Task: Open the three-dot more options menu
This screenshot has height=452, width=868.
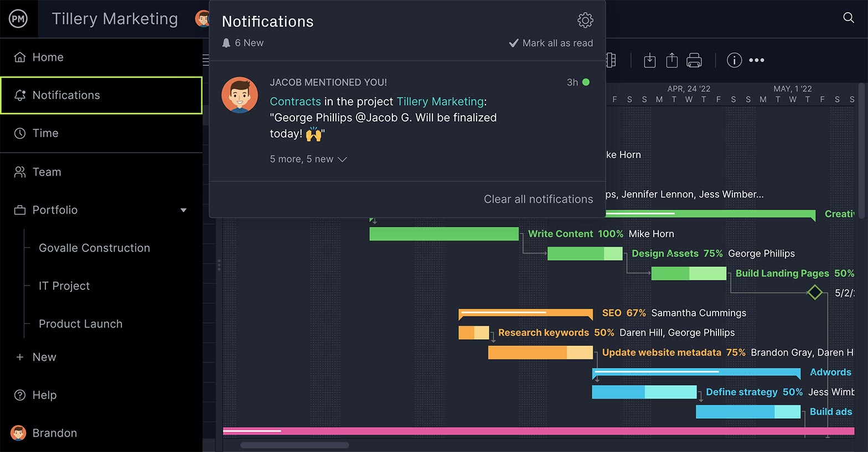Action: [x=756, y=60]
